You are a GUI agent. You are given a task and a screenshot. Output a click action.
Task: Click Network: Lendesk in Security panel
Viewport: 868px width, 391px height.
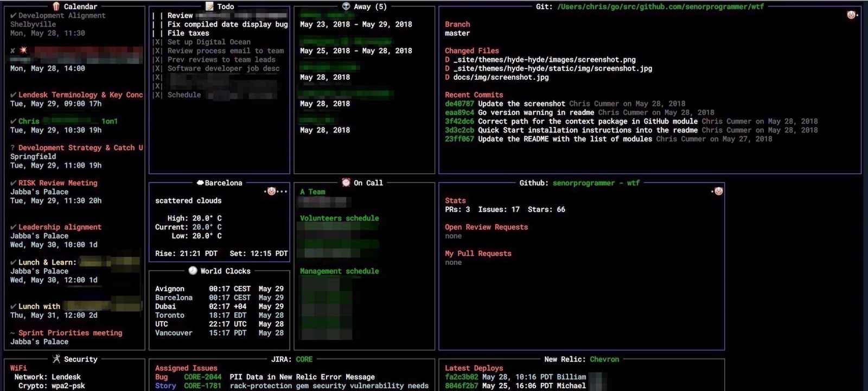click(47, 377)
